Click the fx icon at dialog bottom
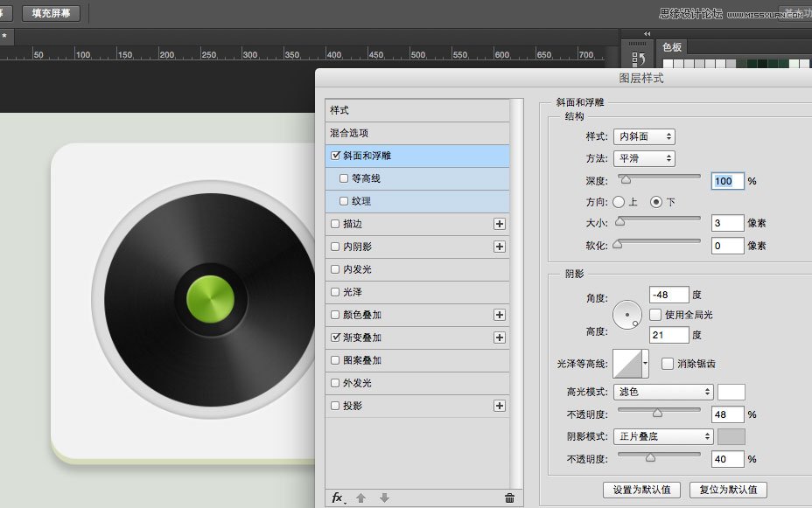This screenshot has height=508, width=812. [x=337, y=497]
